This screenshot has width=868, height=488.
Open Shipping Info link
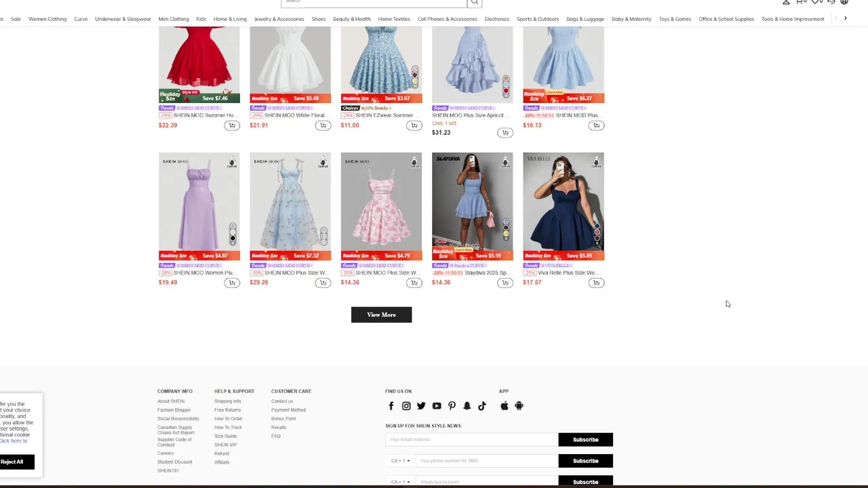pos(228,401)
